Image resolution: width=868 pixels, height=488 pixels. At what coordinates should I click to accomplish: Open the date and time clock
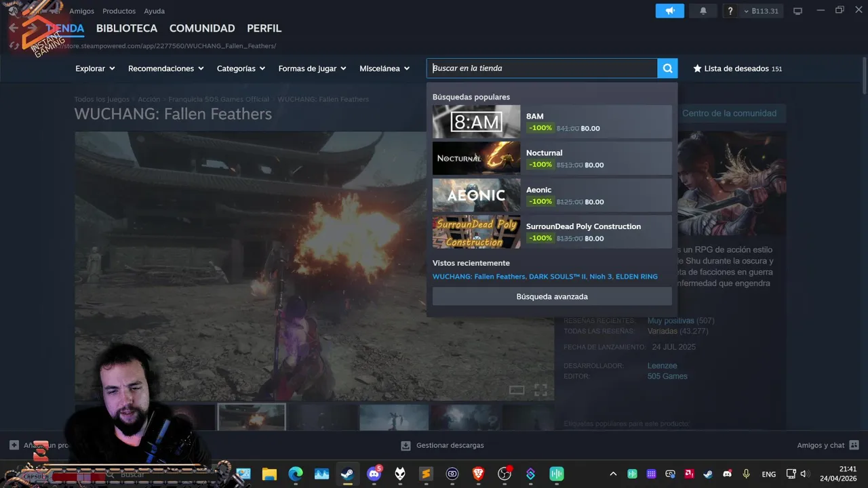point(838,474)
